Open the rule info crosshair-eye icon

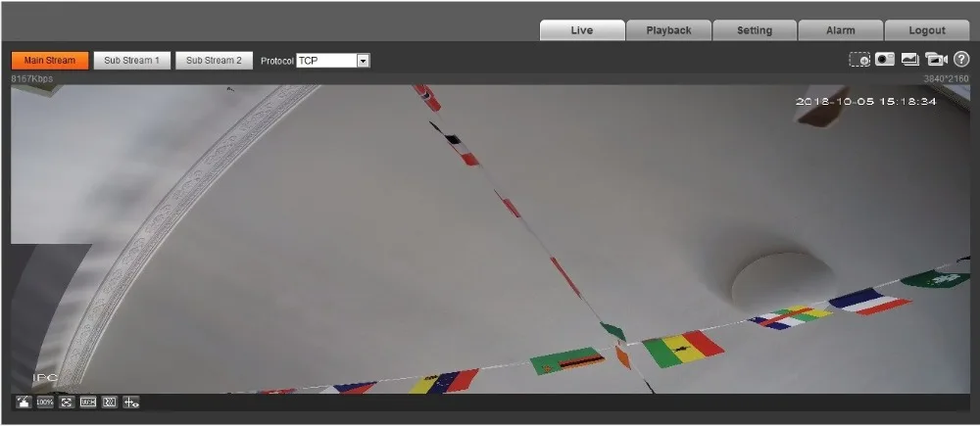tap(131, 402)
